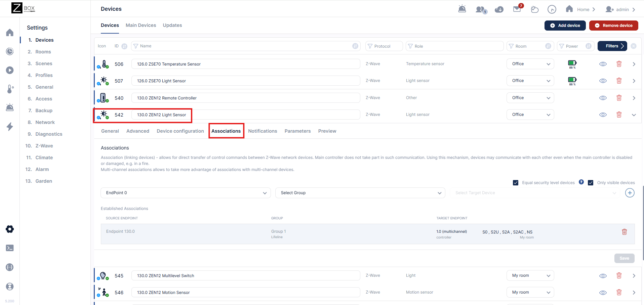
Task: Clear filters with the X icon
Action: (x=634, y=46)
